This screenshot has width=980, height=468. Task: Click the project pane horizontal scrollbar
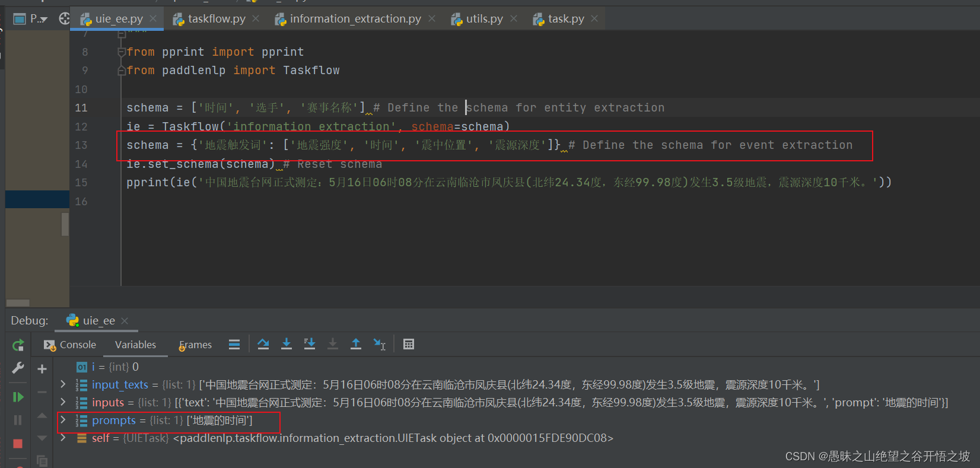[x=18, y=303]
